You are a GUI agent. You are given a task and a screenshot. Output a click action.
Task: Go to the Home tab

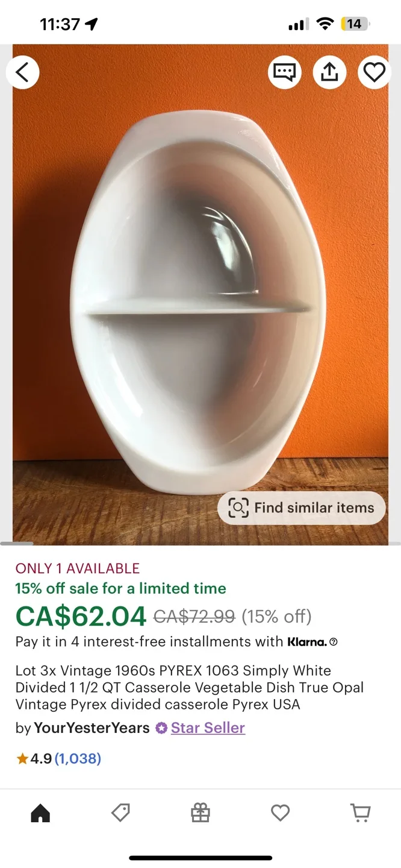coord(40,813)
